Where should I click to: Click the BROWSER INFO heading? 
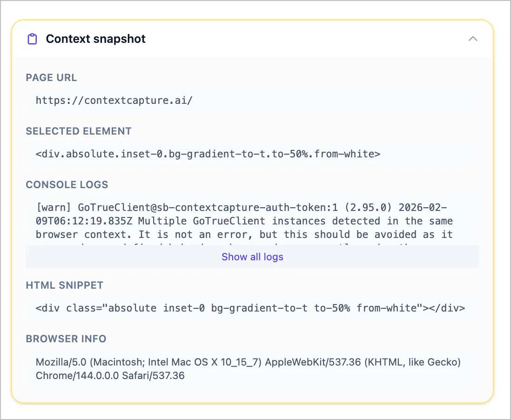tap(66, 339)
